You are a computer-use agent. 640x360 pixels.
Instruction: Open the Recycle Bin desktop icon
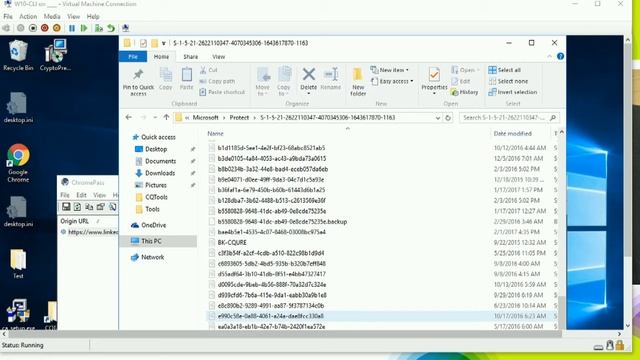coord(18,56)
